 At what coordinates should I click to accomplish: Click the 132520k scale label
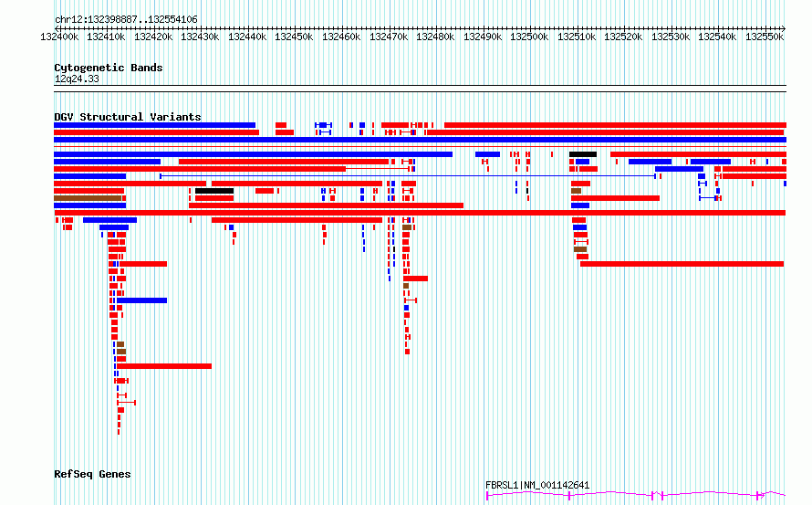(x=623, y=37)
